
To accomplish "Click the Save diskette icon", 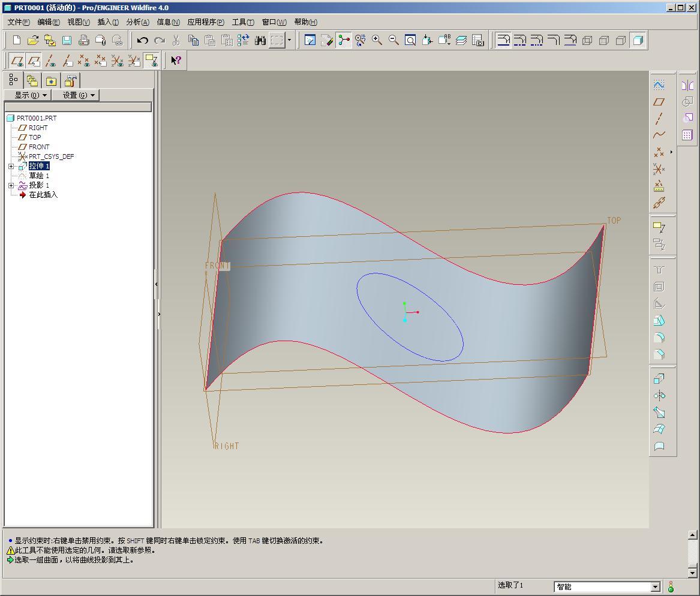I will point(67,41).
